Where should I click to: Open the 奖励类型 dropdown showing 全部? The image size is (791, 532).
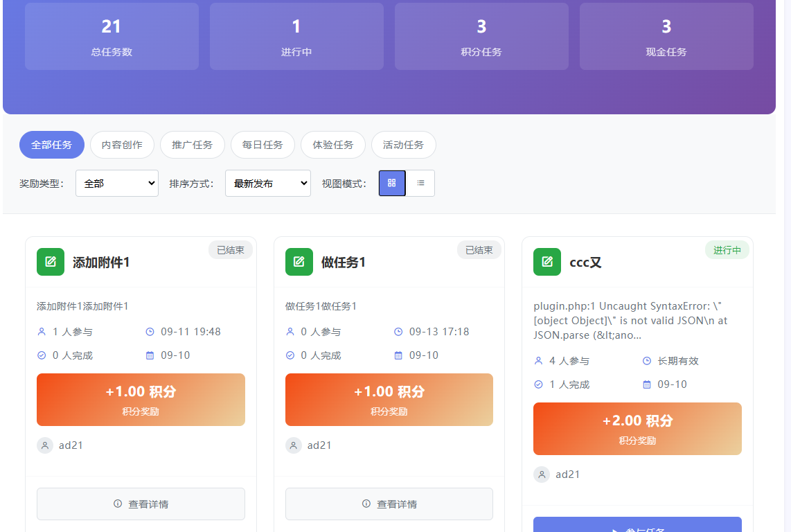pos(116,183)
